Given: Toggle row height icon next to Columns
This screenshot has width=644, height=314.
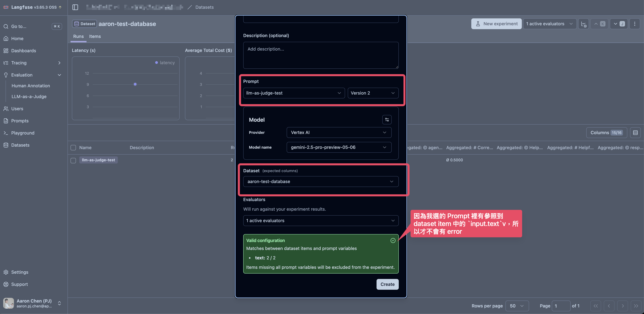Looking at the screenshot, I should tap(635, 133).
